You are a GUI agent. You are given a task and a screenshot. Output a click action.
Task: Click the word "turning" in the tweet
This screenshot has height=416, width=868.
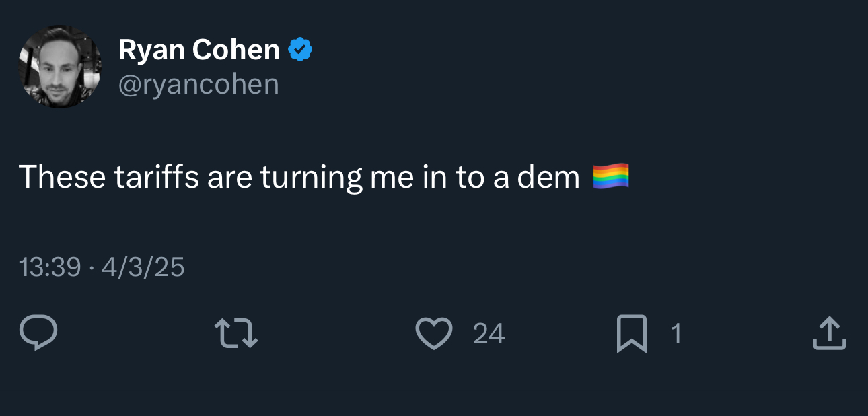(x=312, y=177)
